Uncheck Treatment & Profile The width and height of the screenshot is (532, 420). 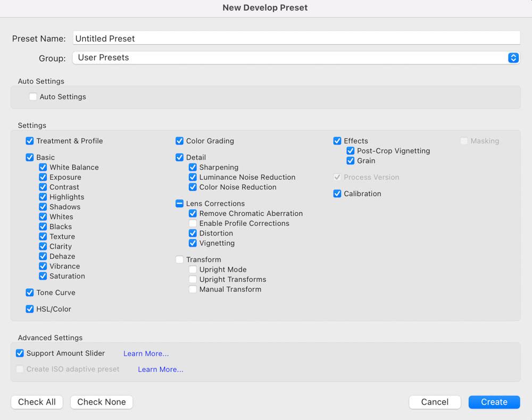pos(30,141)
